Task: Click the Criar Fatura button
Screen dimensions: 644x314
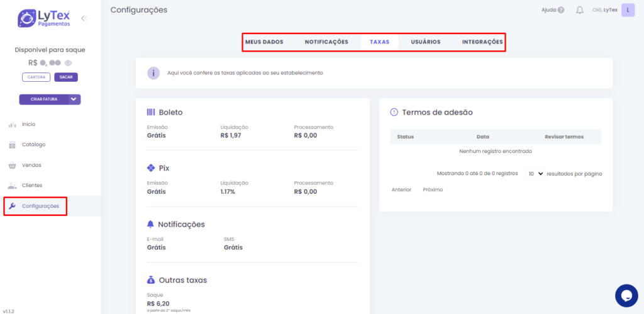Action: [x=44, y=99]
